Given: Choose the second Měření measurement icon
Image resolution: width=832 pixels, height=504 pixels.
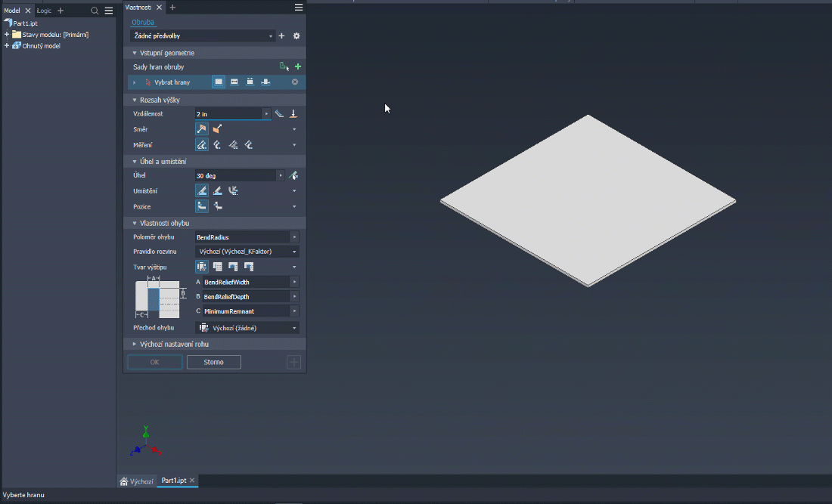Looking at the screenshot, I should 217,144.
